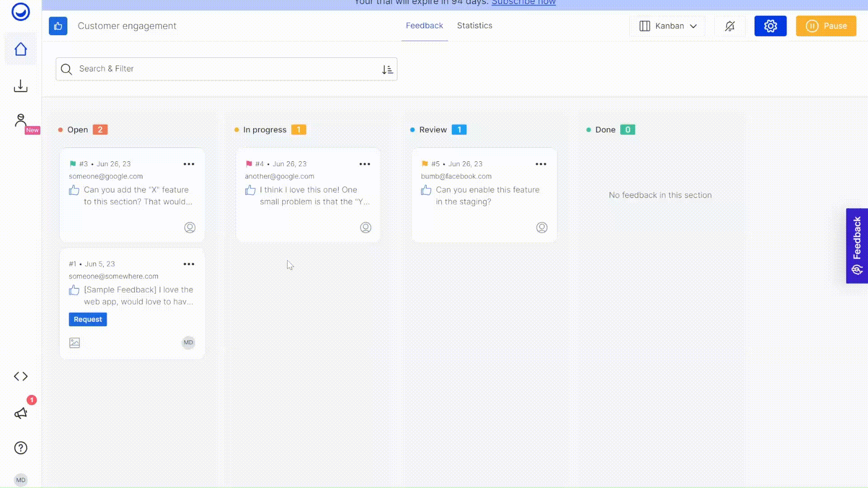Screen dimensions: 868x488
Task: Click the reporter avatar on feedback card #4
Action: [x=366, y=228]
